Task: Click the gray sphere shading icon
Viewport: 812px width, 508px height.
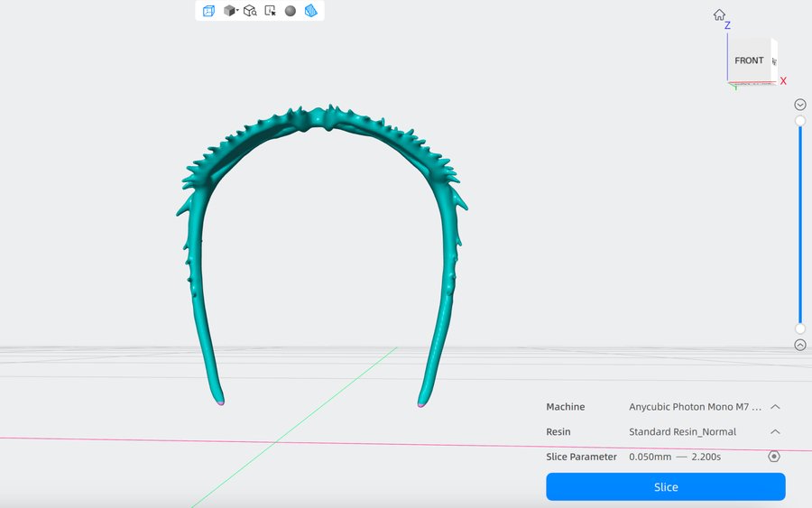Action: [x=291, y=11]
